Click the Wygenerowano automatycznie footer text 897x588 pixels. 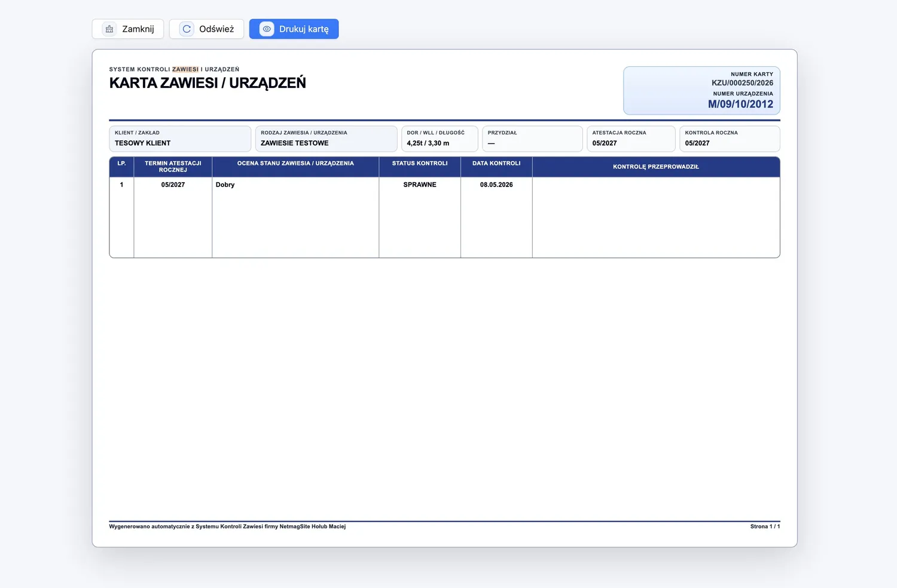pos(227,526)
